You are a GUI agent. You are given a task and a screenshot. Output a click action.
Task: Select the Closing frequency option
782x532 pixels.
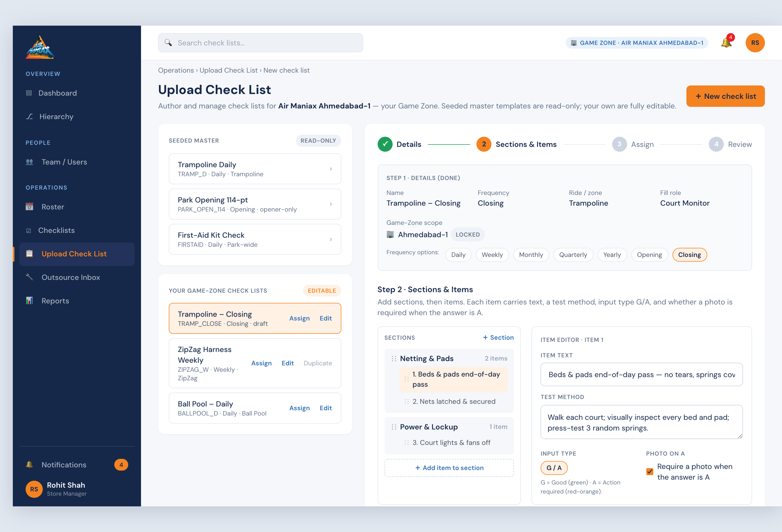[690, 255]
